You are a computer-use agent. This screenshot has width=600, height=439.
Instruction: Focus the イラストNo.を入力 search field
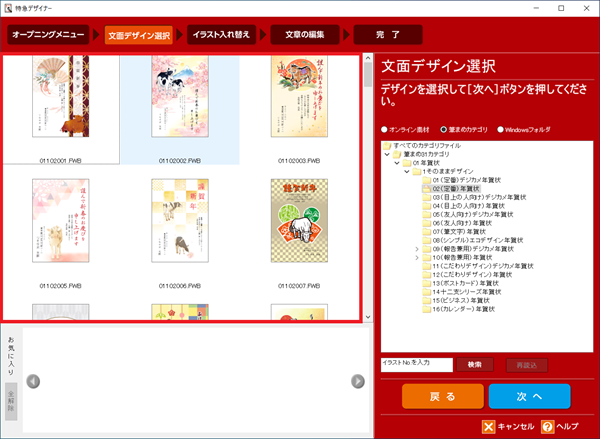(417, 365)
